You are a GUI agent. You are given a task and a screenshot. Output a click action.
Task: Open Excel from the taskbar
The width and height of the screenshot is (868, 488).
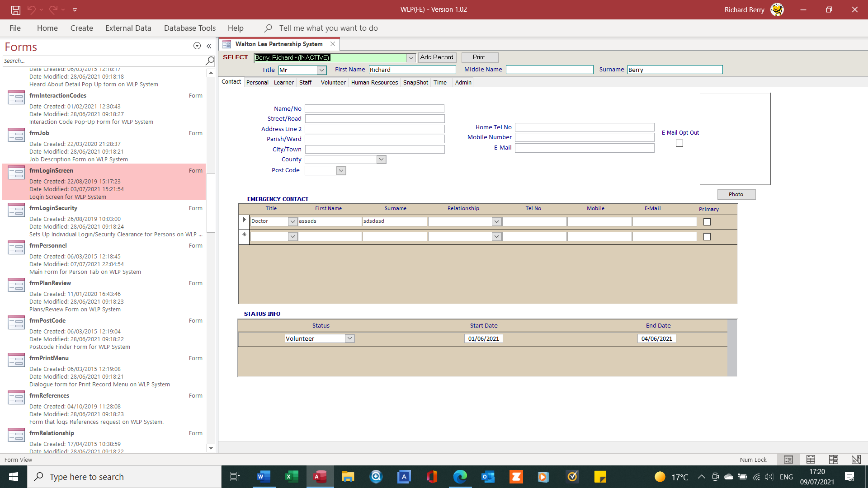pos(292,477)
